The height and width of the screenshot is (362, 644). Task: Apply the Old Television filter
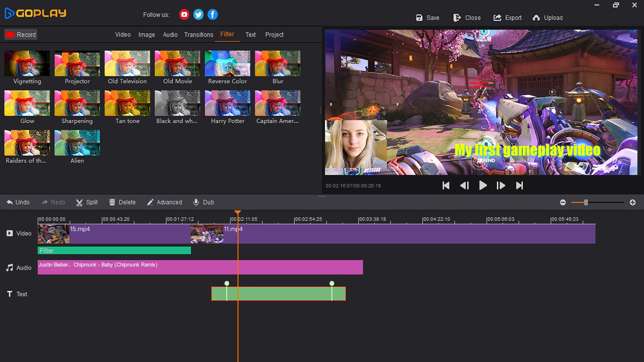point(127,63)
